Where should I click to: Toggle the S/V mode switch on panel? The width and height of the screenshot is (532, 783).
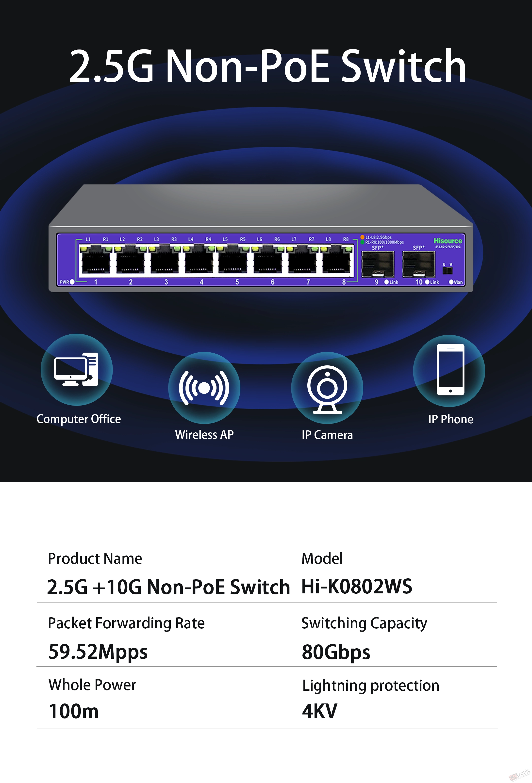(x=448, y=271)
